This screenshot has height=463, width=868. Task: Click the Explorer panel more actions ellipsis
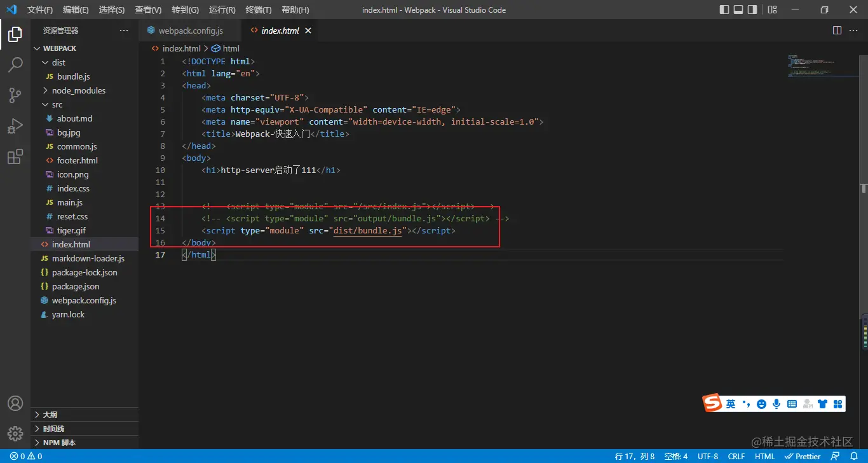124,31
